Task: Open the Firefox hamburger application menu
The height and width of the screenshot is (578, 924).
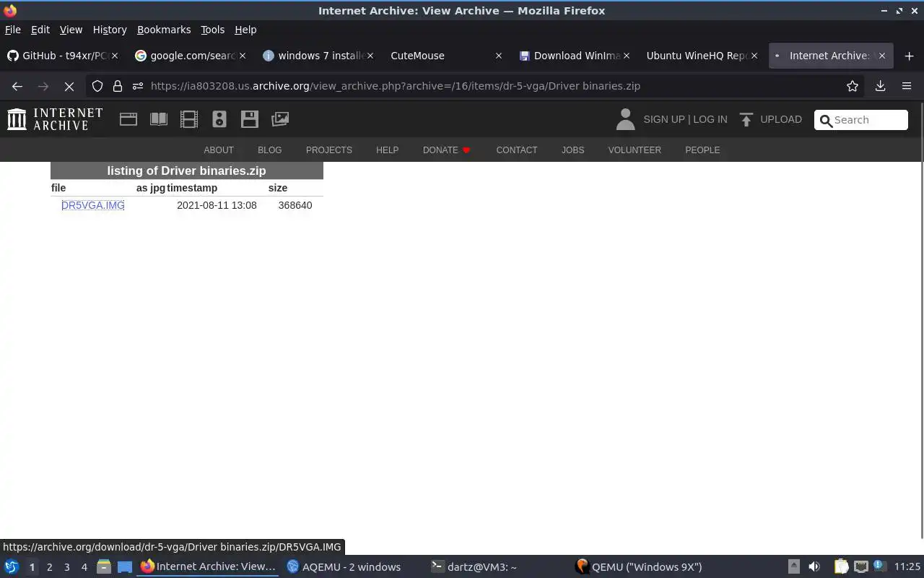Action: [907, 86]
